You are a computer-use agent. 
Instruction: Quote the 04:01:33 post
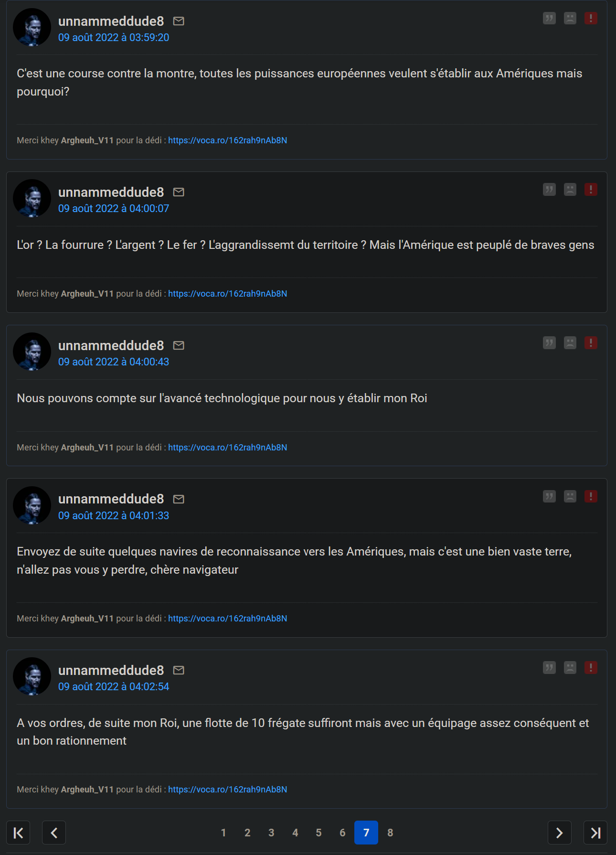point(549,496)
